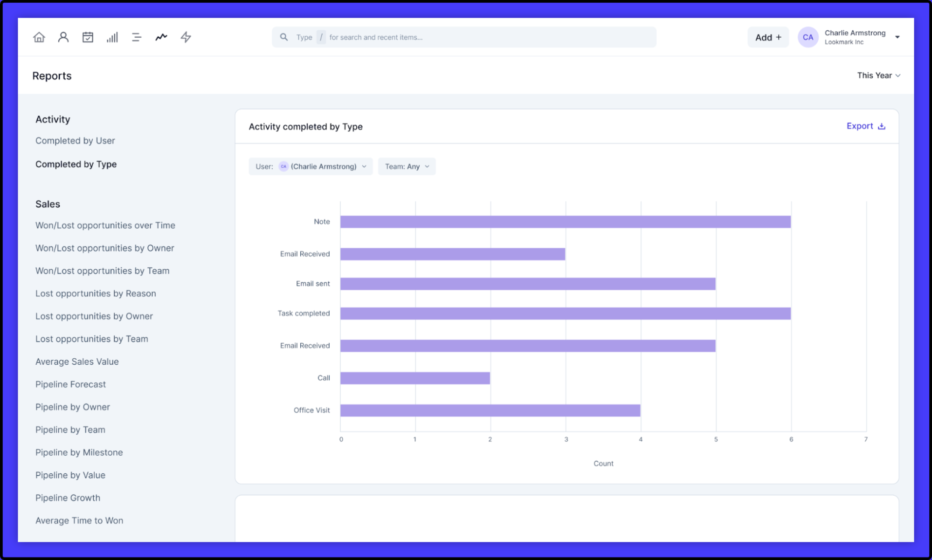
Task: Open Average Time to Won report
Action: coord(79,521)
